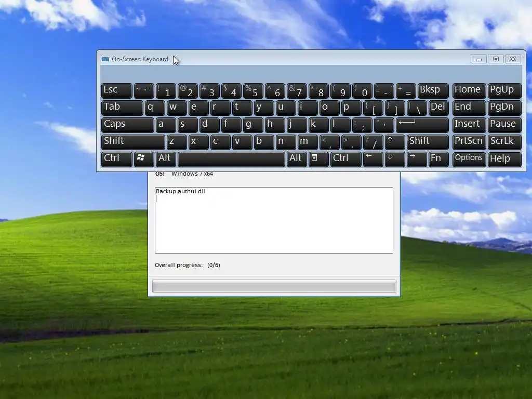Click the PgDn key
The image size is (532, 399).
click(x=504, y=108)
